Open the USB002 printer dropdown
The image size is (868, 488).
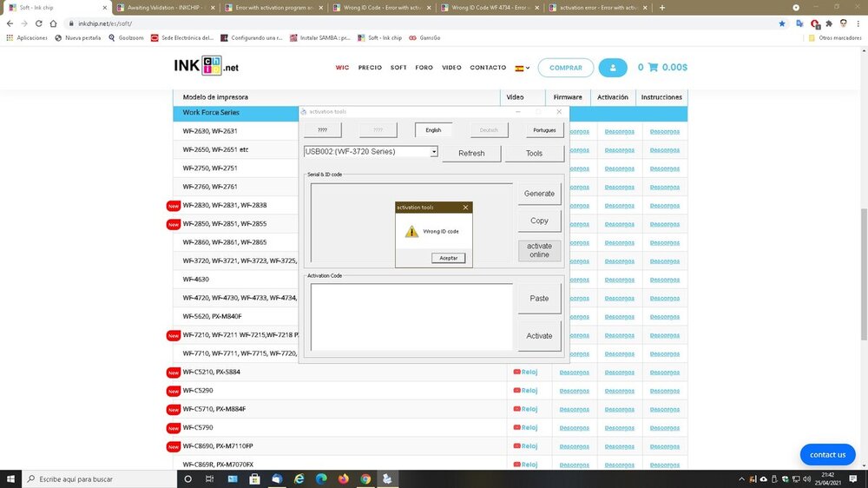click(x=371, y=152)
